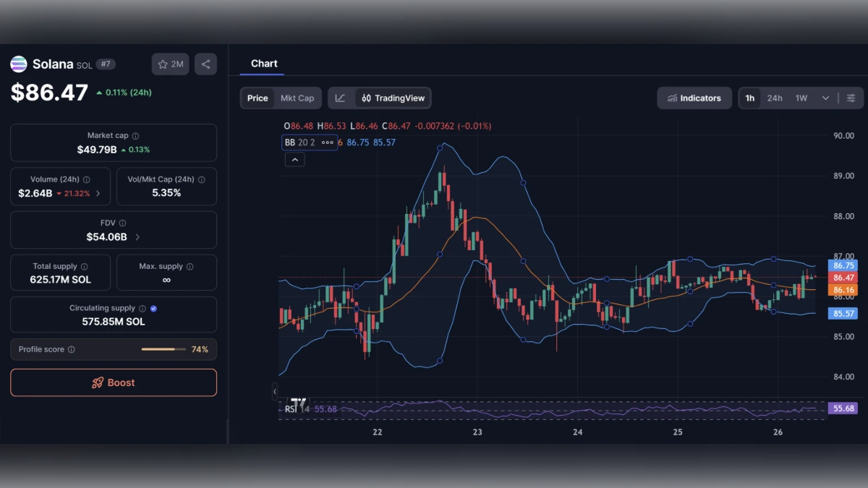The width and height of the screenshot is (868, 488).
Task: Click the Boost button
Action: pyautogui.click(x=113, y=382)
